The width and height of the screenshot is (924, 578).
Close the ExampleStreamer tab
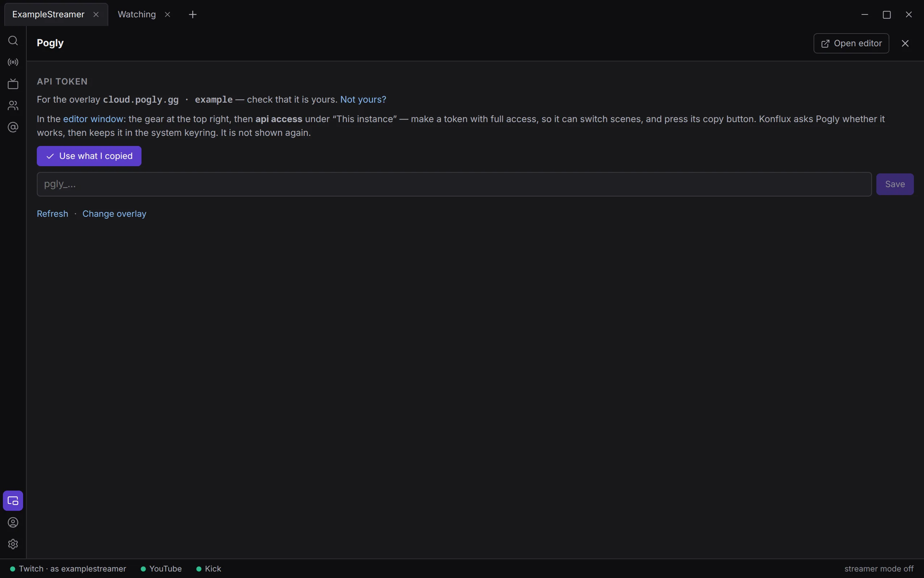[96, 14]
